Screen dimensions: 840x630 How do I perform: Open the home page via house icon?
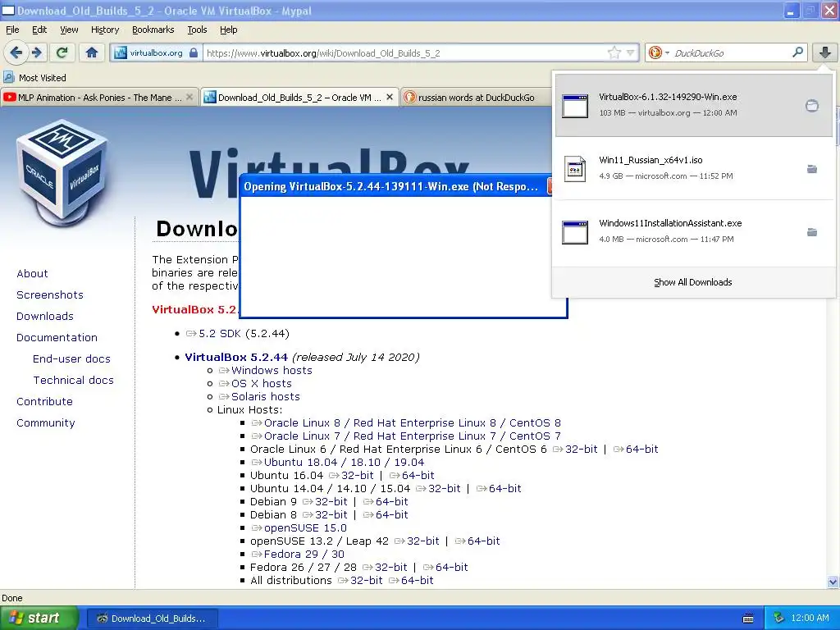pos(92,52)
